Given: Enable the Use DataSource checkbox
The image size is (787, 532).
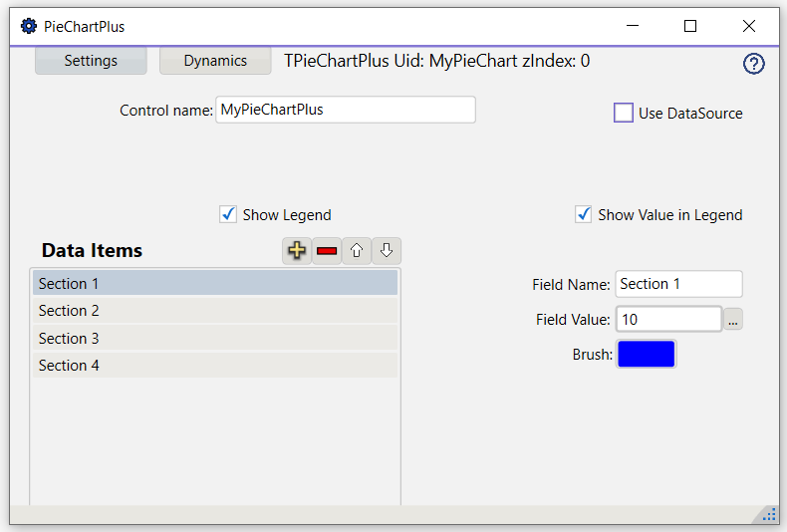Looking at the screenshot, I should (x=624, y=113).
